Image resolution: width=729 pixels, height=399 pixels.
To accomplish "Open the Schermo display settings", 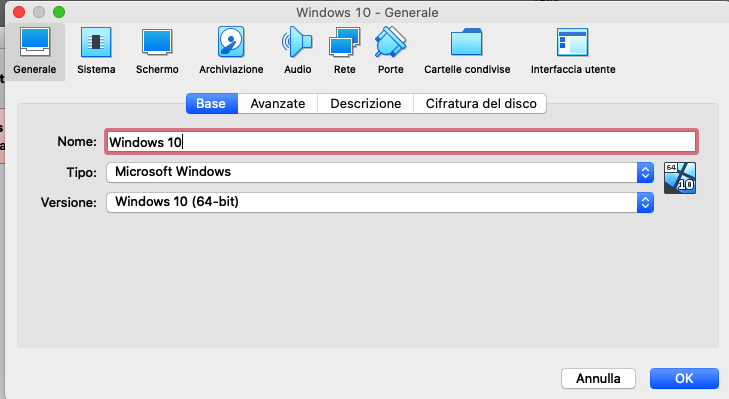I will click(157, 51).
